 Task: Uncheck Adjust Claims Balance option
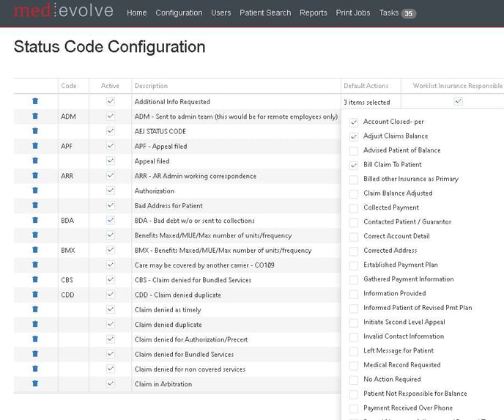click(354, 136)
